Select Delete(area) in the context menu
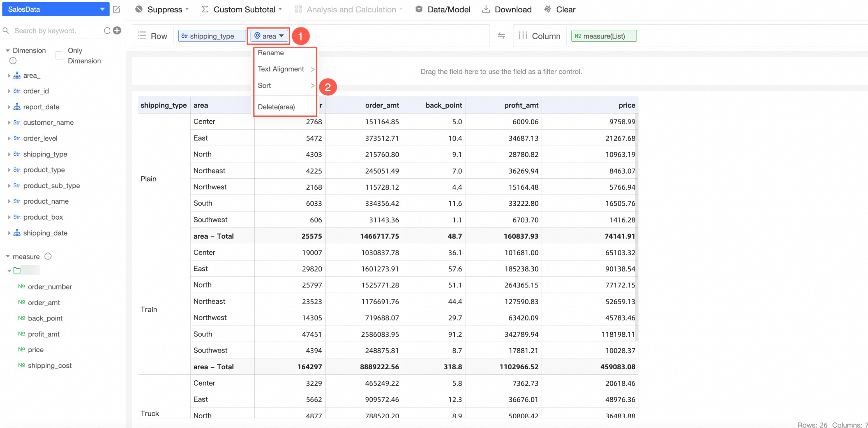The width and height of the screenshot is (868, 428). pyautogui.click(x=276, y=107)
